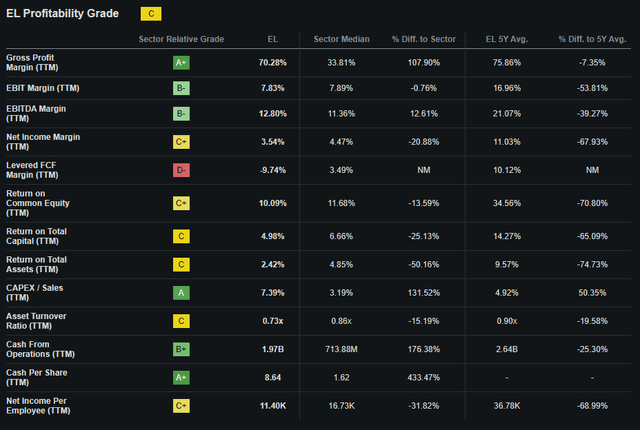Click the 433.47% cash per share difference
The width and height of the screenshot is (640, 430).
coord(424,377)
